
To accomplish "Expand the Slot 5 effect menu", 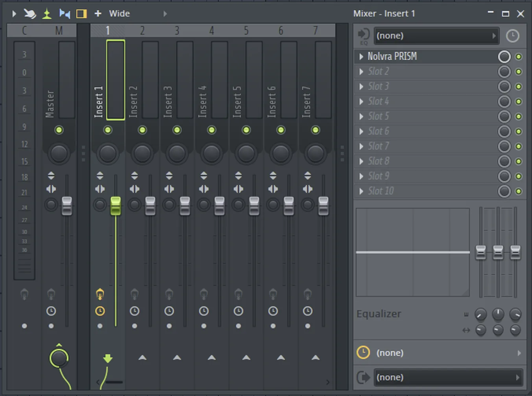I will click(x=361, y=117).
